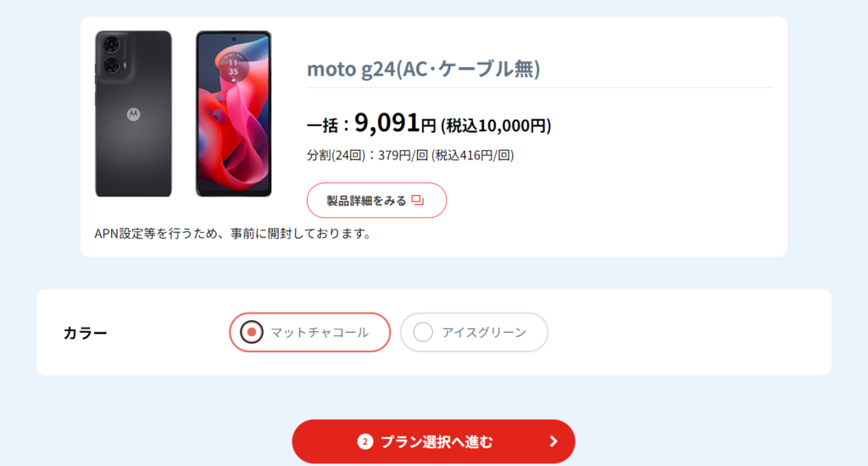
Task: Click the rear camera module on phone image
Action: pyautogui.click(x=113, y=55)
